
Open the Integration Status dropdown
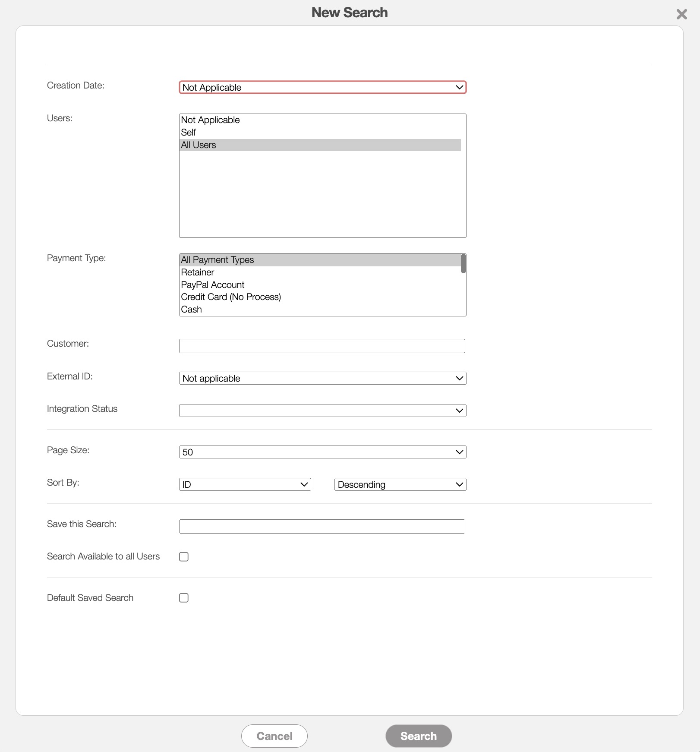click(322, 411)
